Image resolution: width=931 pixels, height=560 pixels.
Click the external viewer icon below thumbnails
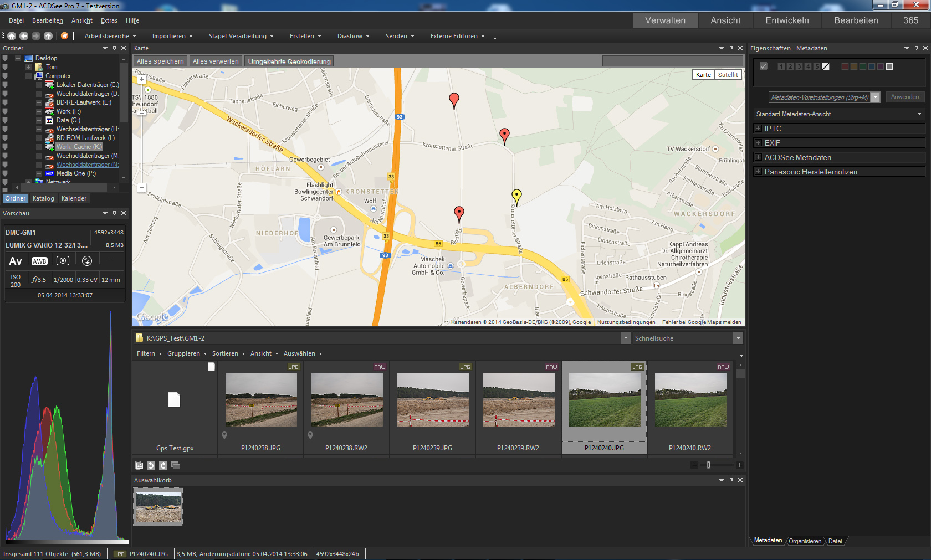tap(139, 465)
